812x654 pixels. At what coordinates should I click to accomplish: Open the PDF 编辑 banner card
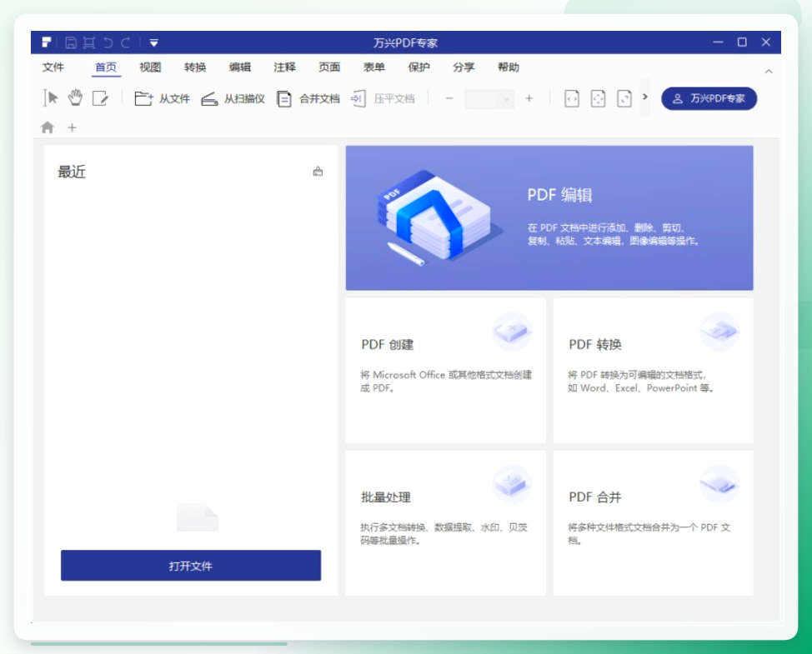click(x=549, y=217)
